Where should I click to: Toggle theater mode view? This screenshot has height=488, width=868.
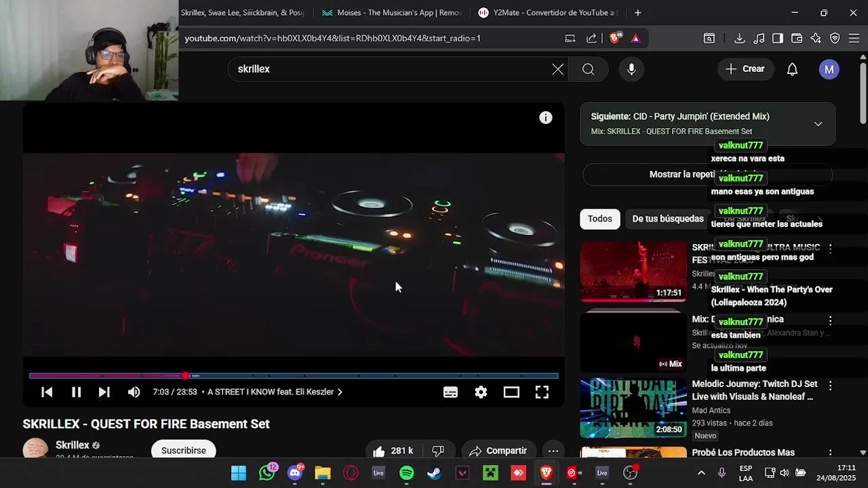click(x=511, y=392)
